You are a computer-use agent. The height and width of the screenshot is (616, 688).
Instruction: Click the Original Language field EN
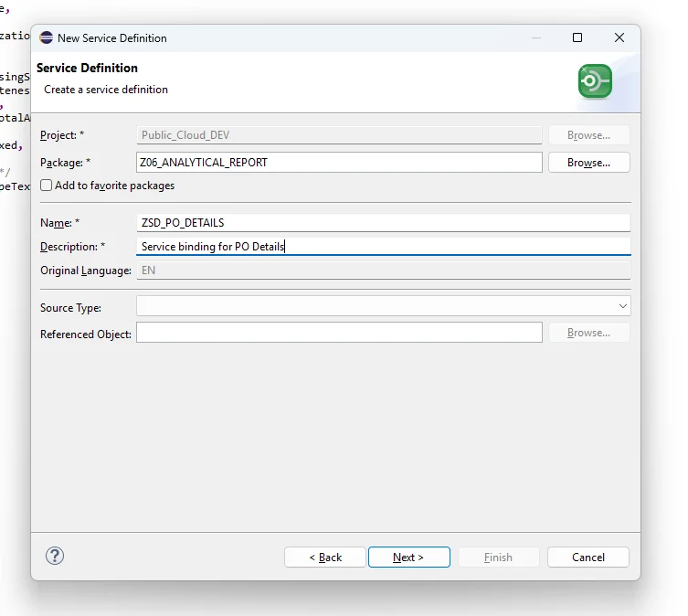pos(383,270)
